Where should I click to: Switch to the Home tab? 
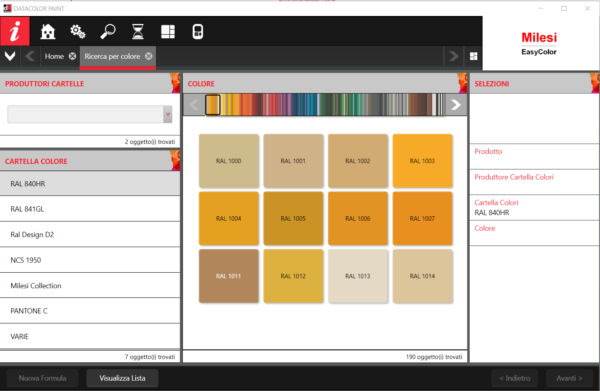(x=54, y=56)
